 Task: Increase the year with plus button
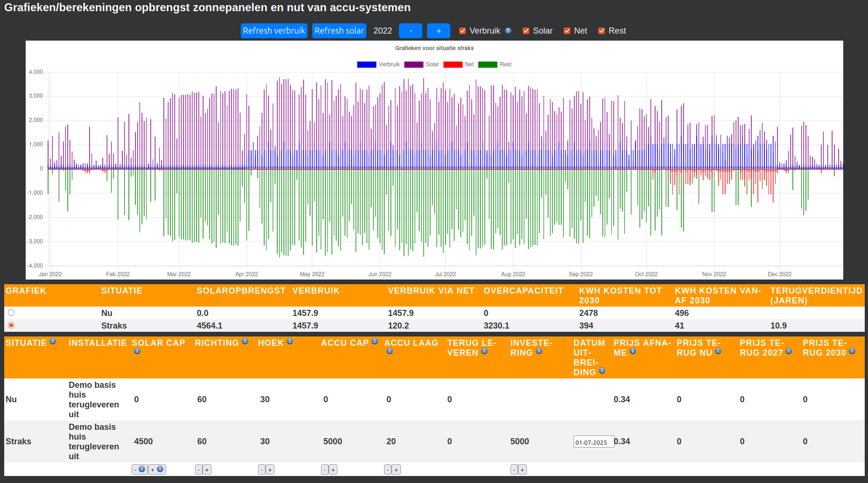point(438,31)
